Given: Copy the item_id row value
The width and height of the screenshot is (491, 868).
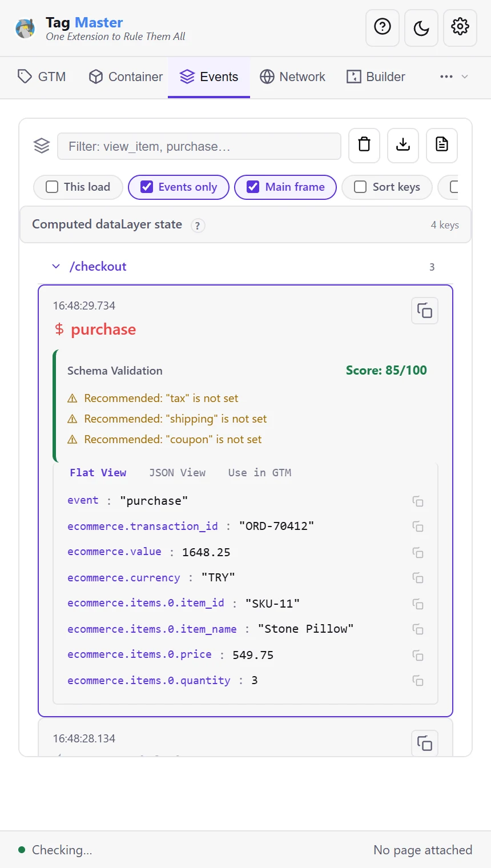Looking at the screenshot, I should 418,604.
